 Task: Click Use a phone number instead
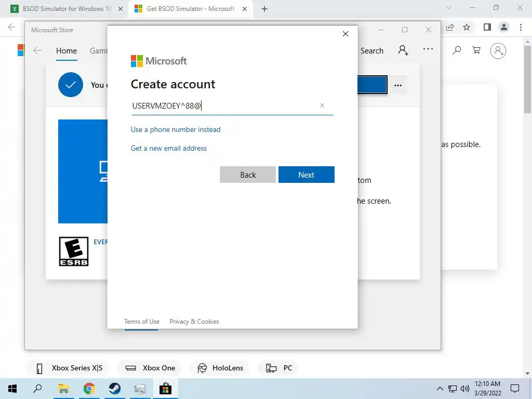[176, 129]
